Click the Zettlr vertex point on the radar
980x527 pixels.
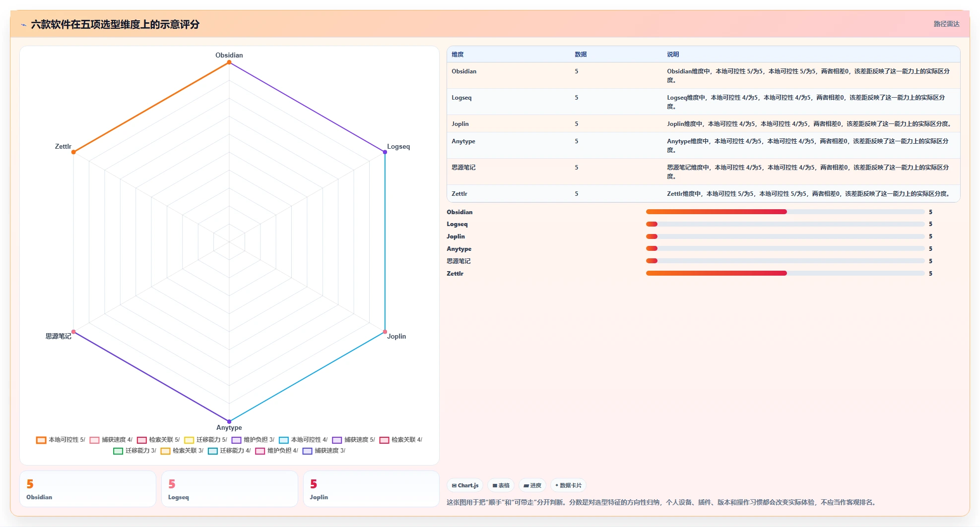tap(73, 152)
